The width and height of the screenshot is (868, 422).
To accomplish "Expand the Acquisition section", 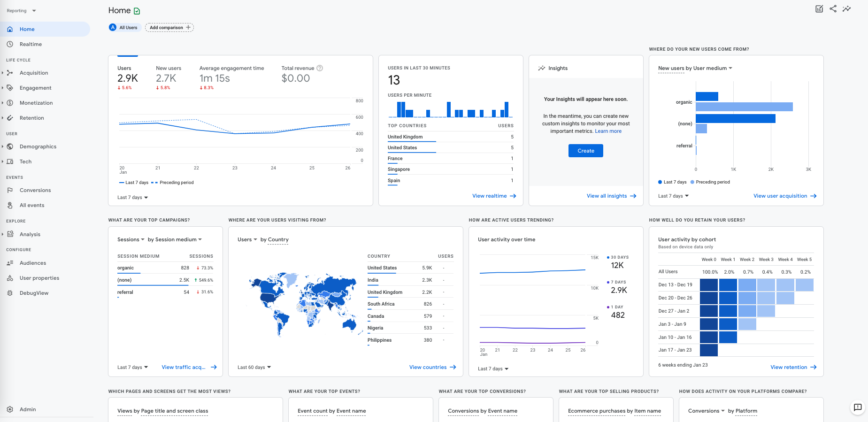I will 34,73.
